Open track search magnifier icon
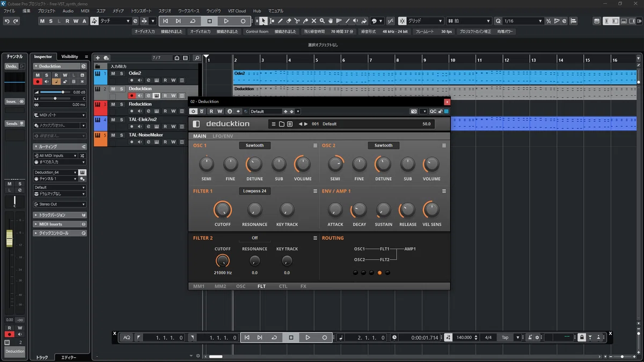Screen dimensions: 644x362 [x=196, y=58]
